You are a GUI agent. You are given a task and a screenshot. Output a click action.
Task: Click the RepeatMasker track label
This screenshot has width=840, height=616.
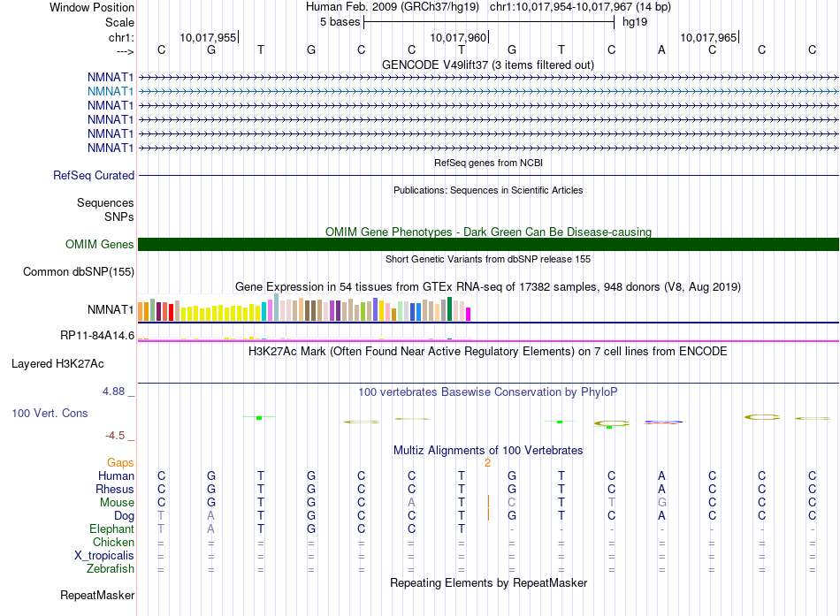97,595
